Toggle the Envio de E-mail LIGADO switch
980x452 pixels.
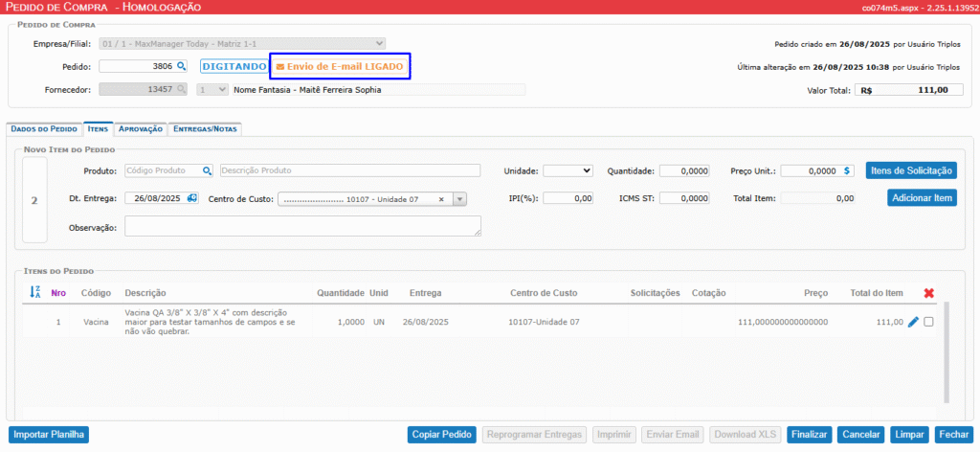[x=340, y=66]
